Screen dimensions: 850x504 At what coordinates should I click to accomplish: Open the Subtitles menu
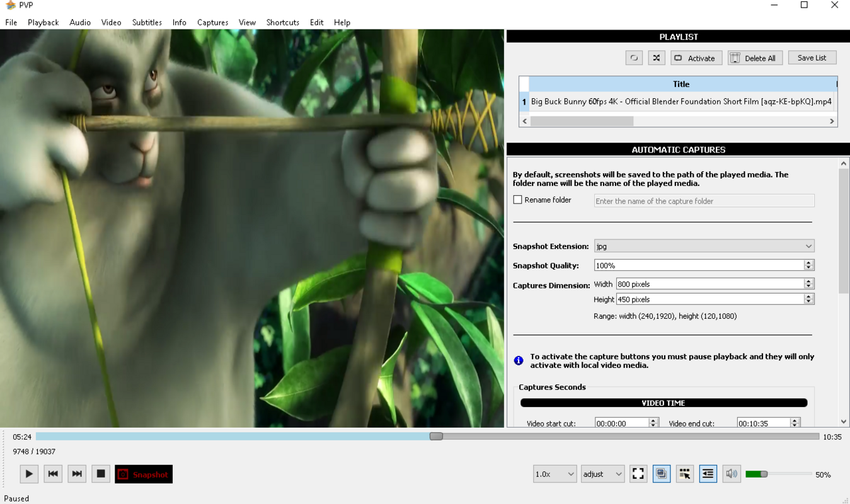point(147,22)
